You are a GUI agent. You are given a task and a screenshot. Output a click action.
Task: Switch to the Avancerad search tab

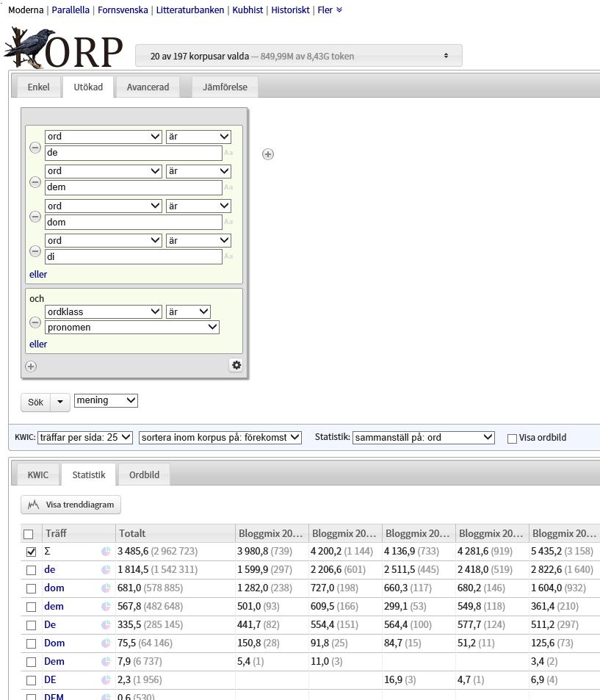tap(148, 87)
